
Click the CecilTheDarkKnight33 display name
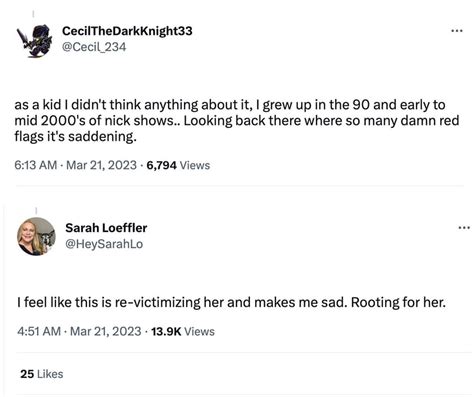(x=127, y=31)
